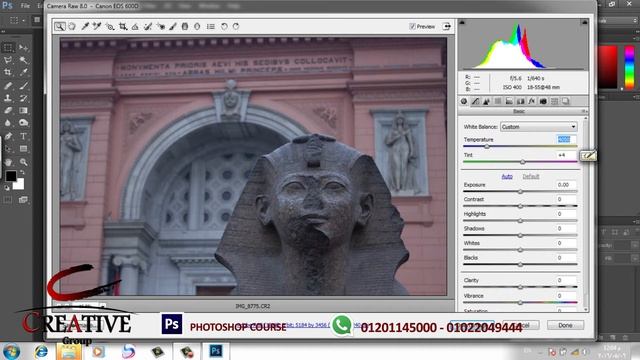640x360 pixels.
Task: Click the Exposure slider handle
Action: pyautogui.click(x=520, y=191)
